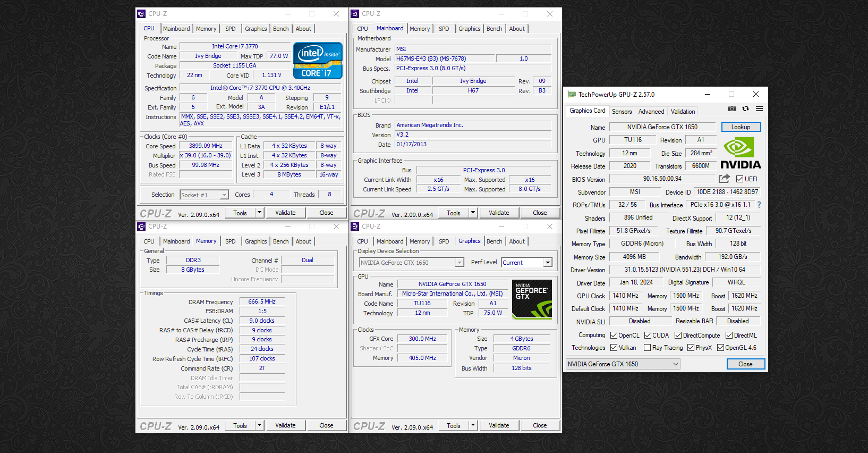Open Graphics tab in CPU-Z memory timings window
Screen dimensions: 868x453
click(x=256, y=241)
